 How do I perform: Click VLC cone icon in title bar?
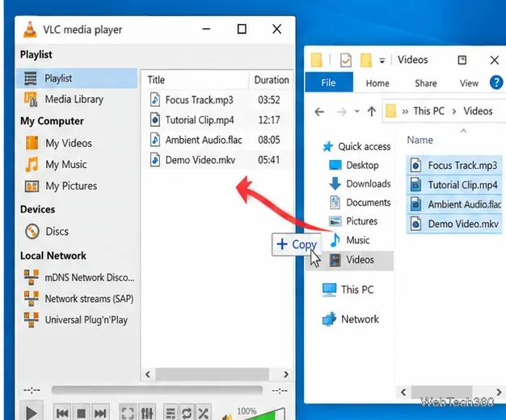pyautogui.click(x=30, y=29)
